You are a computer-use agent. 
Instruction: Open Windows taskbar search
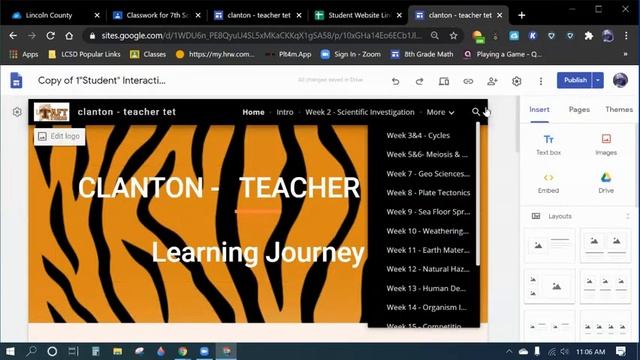pos(31,351)
